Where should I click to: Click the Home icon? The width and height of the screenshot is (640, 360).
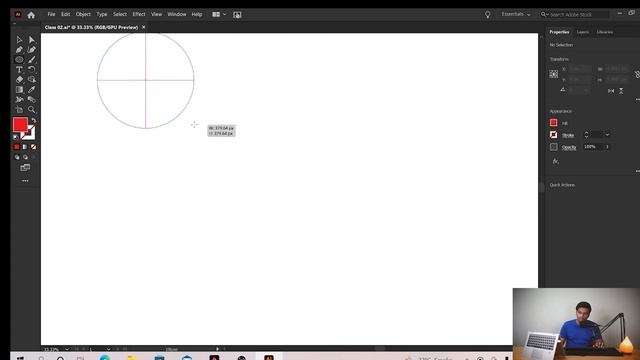pos(31,15)
